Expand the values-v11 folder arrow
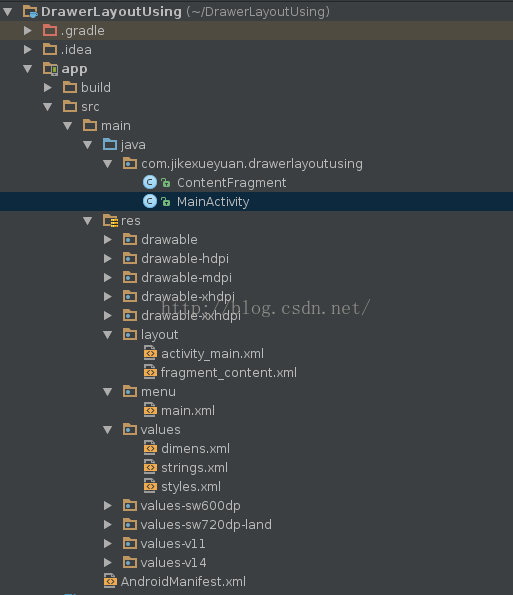 coord(108,543)
